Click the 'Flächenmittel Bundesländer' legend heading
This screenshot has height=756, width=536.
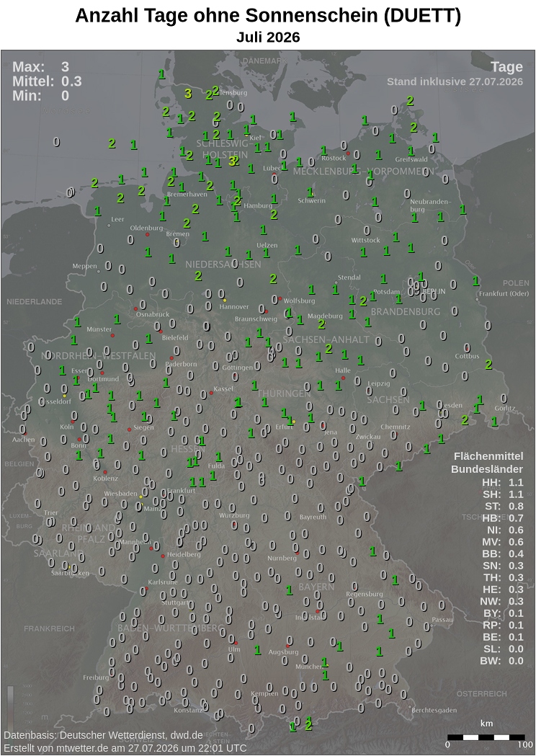point(487,463)
